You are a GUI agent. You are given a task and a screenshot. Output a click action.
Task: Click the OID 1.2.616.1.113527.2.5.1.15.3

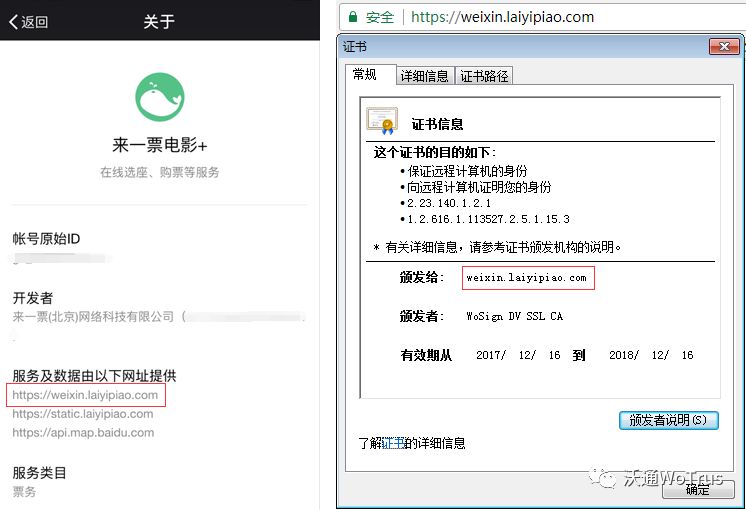[488, 219]
